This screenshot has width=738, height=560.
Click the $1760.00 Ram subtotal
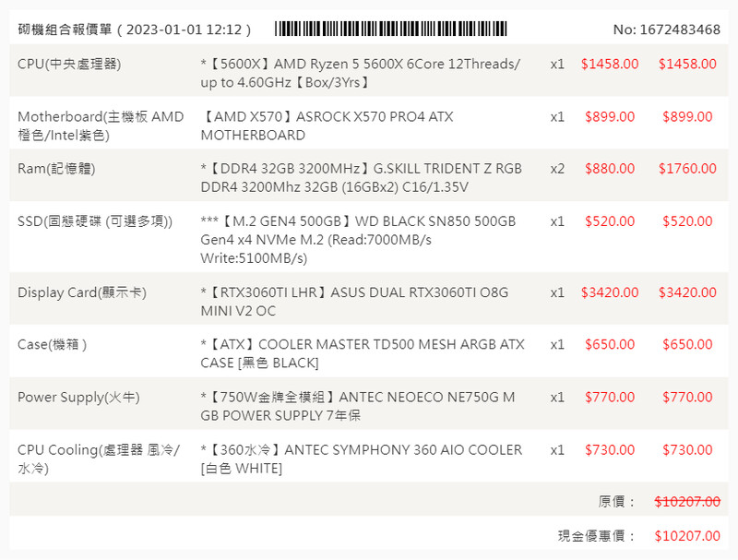click(687, 169)
